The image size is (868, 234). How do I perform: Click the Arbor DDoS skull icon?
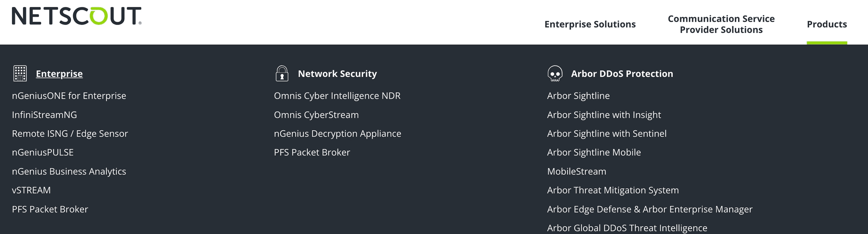[x=555, y=73]
